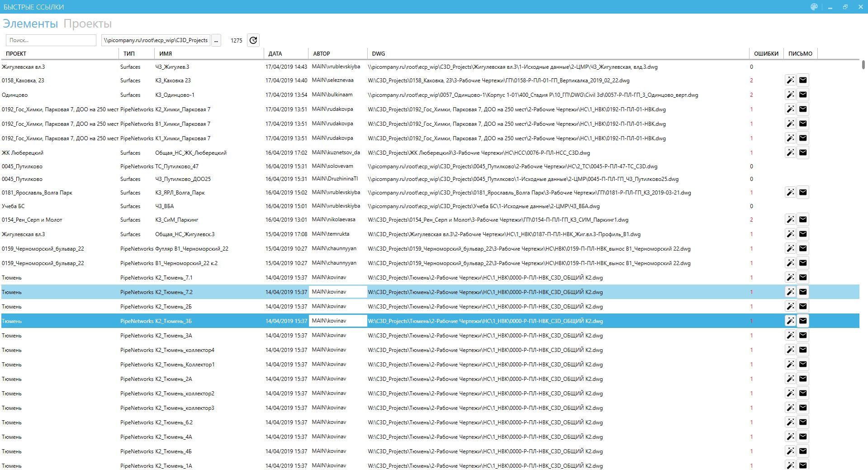Select project cell Одинцово
The height and width of the screenshot is (470, 868).
coord(15,95)
